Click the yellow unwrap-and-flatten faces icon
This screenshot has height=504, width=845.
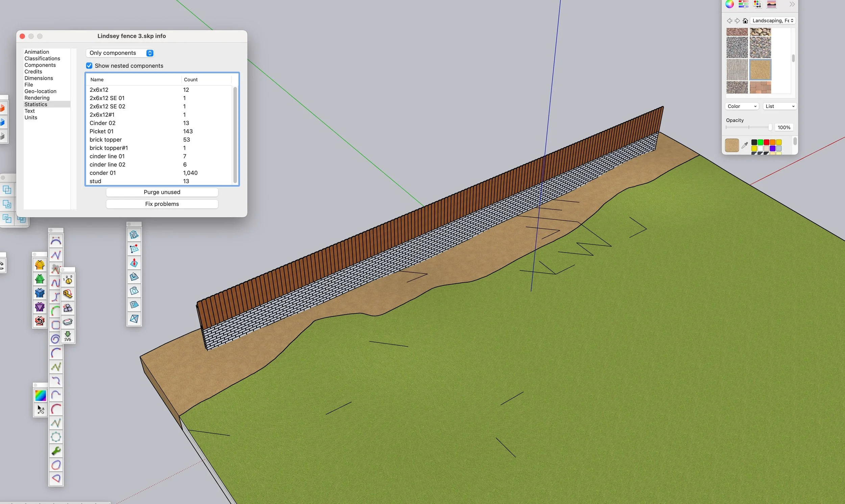[68, 294]
